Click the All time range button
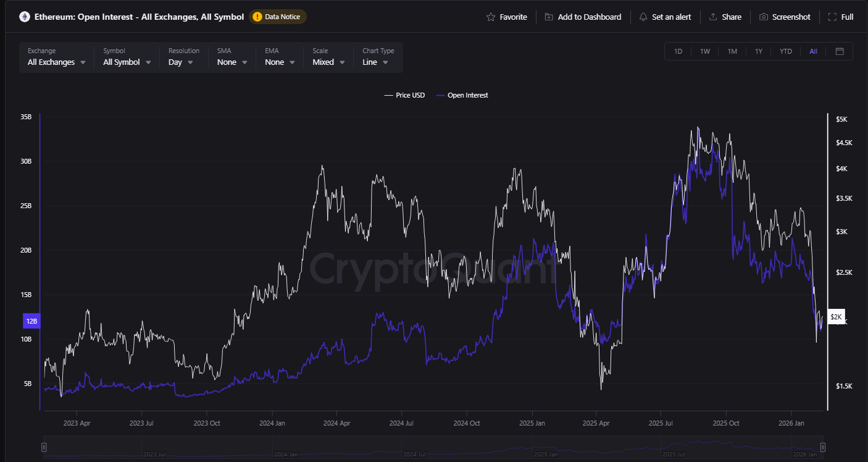Viewport: 868px width, 462px height. click(813, 51)
